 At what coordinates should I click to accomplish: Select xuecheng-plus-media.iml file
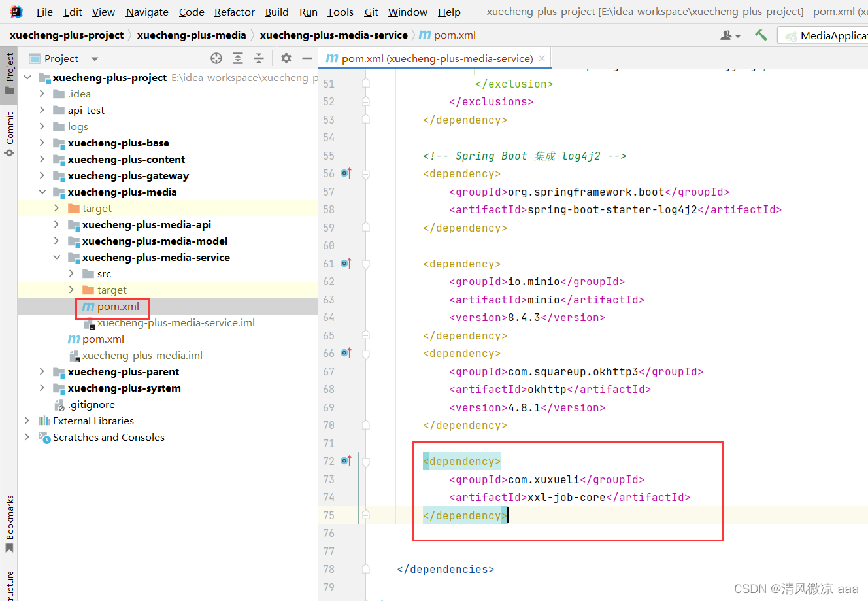(142, 355)
